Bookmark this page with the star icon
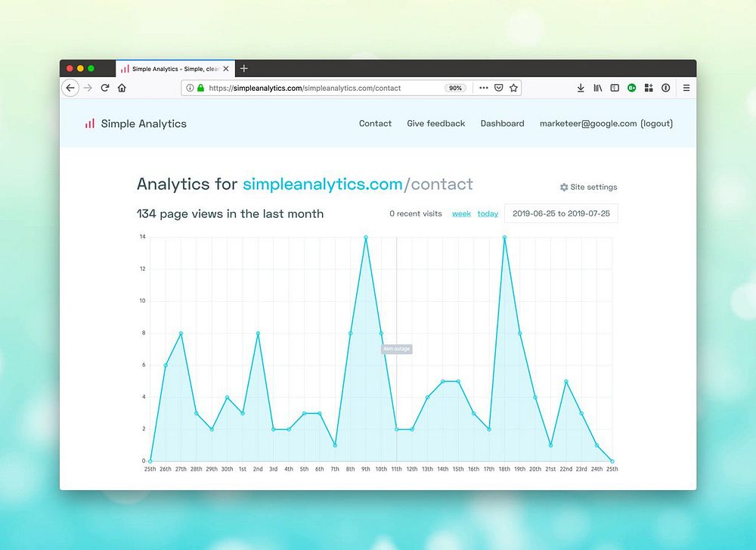 tap(513, 88)
